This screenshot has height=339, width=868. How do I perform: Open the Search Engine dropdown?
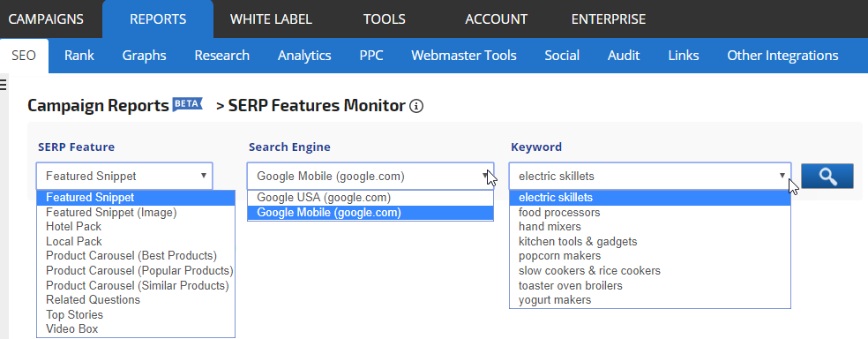pos(370,177)
